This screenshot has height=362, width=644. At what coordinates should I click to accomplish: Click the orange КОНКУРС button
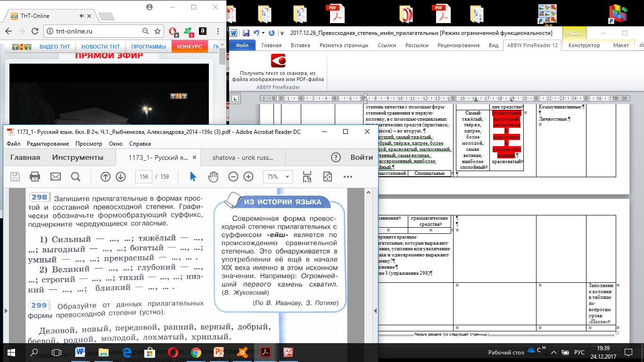[x=190, y=47]
